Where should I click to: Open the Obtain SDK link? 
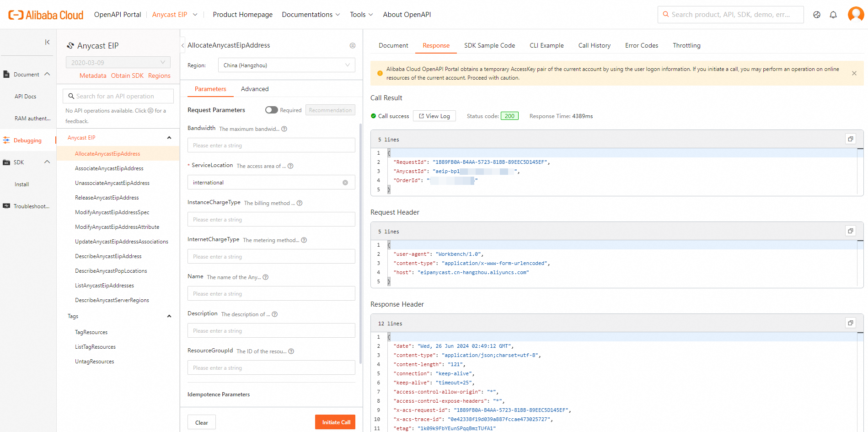[127, 76]
